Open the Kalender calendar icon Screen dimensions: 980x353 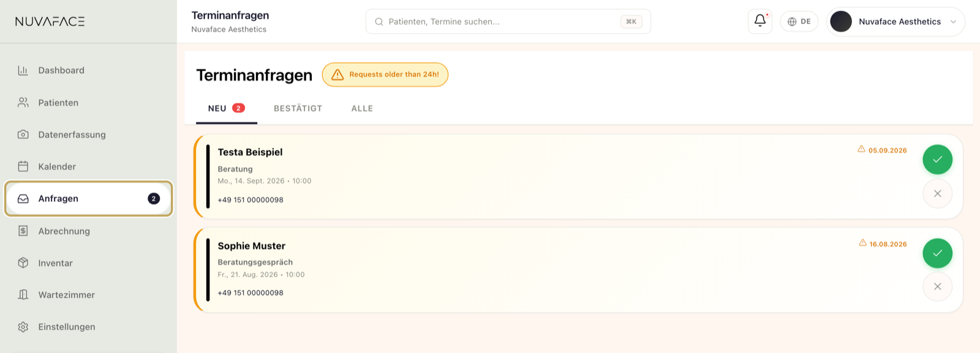pyautogui.click(x=23, y=166)
